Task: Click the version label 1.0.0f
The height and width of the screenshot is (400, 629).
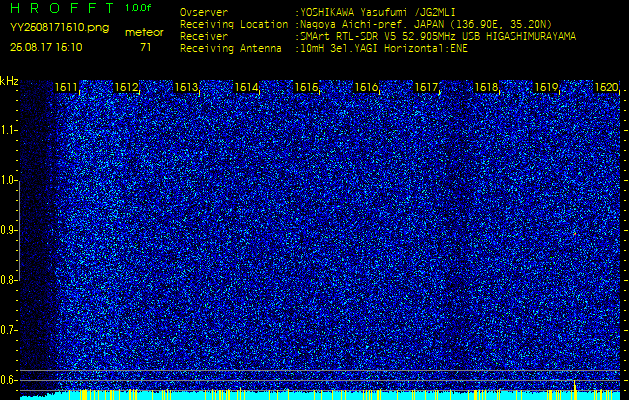Action: coord(138,8)
